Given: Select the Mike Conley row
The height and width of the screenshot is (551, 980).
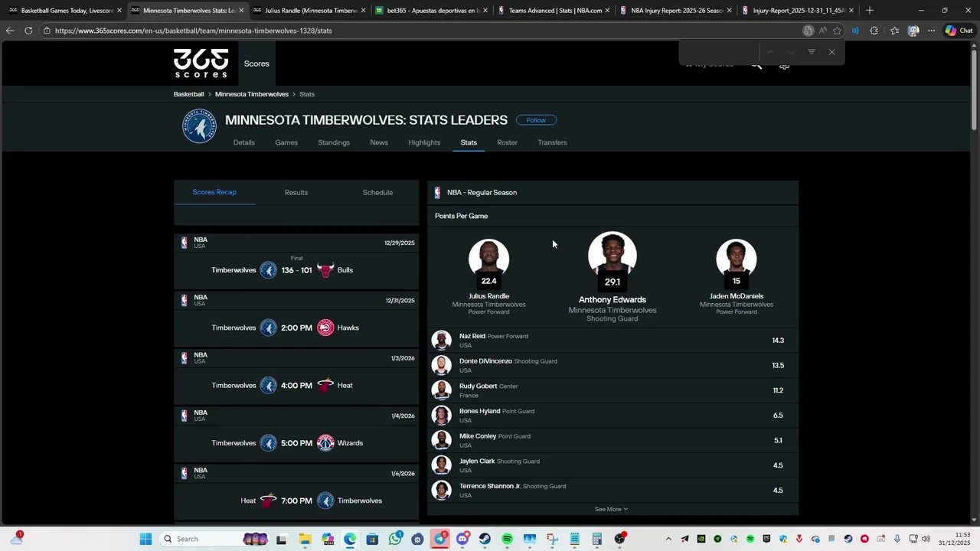Looking at the screenshot, I should click(x=612, y=440).
